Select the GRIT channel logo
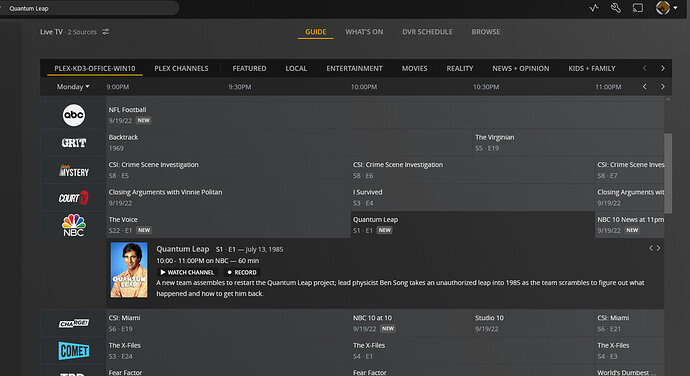The image size is (690, 376). click(73, 143)
